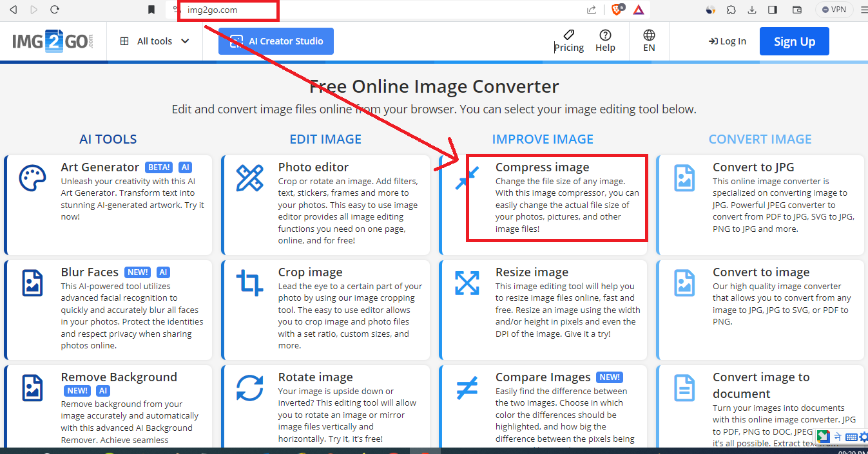Image resolution: width=868 pixels, height=454 pixels.
Task: Click the Blur Faces file icon
Action: tap(32, 283)
